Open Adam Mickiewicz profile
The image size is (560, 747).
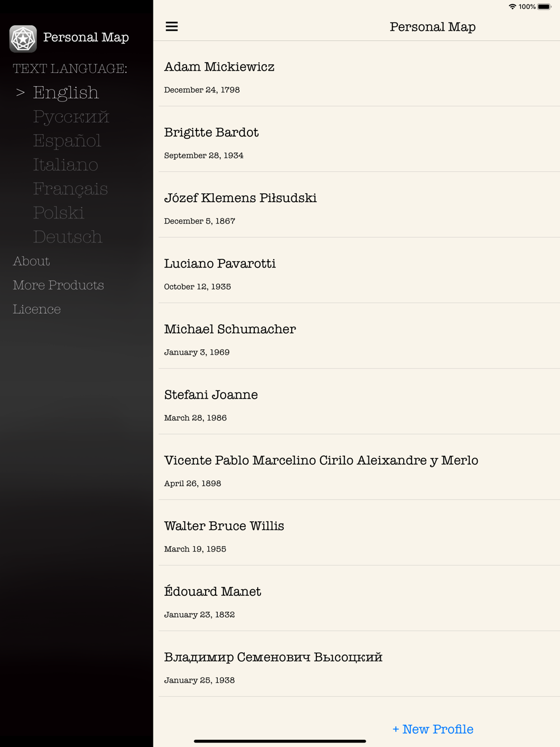pos(359,74)
